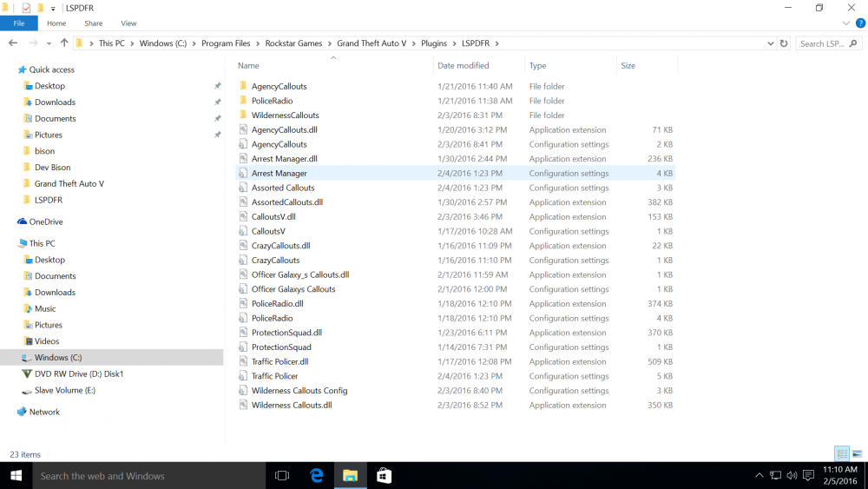Select the Assorted Callouts config file icon
Screen dimensions: 868x489
coord(243,188)
